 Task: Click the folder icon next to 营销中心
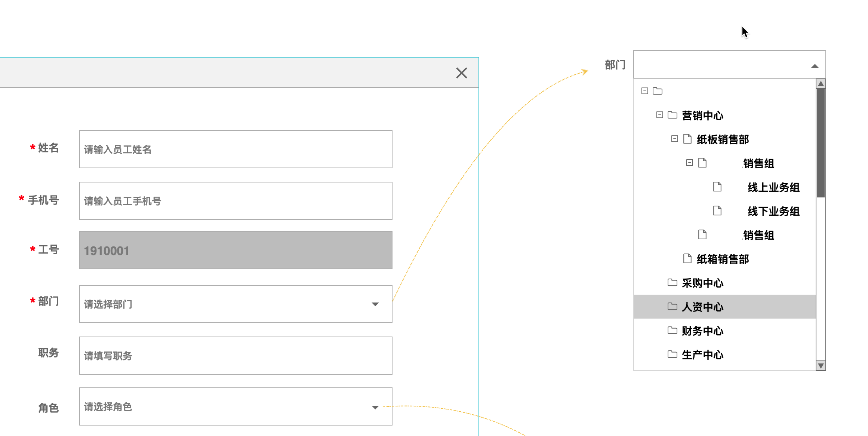(672, 115)
